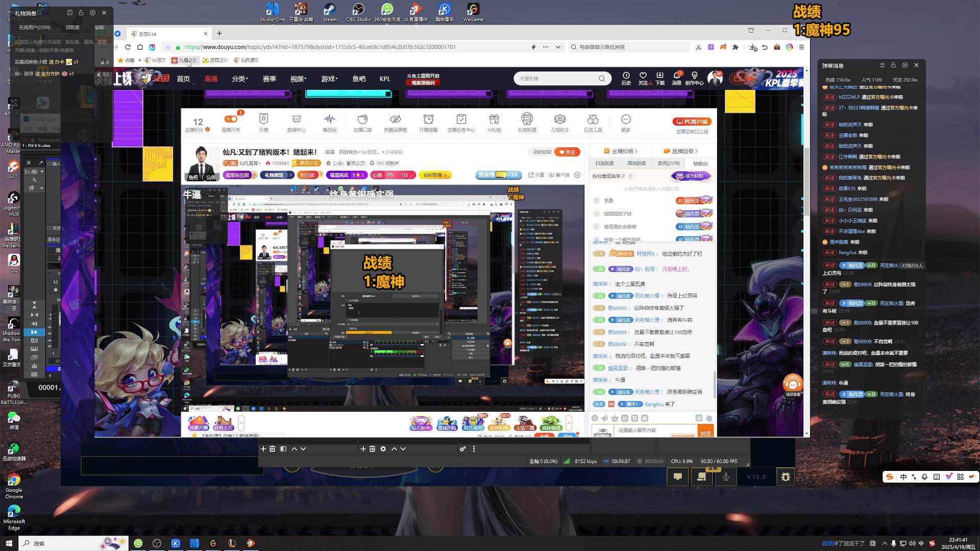Click the chat input field 这里输入聊天内容
Viewport: 980px width, 551px height.
[655, 430]
